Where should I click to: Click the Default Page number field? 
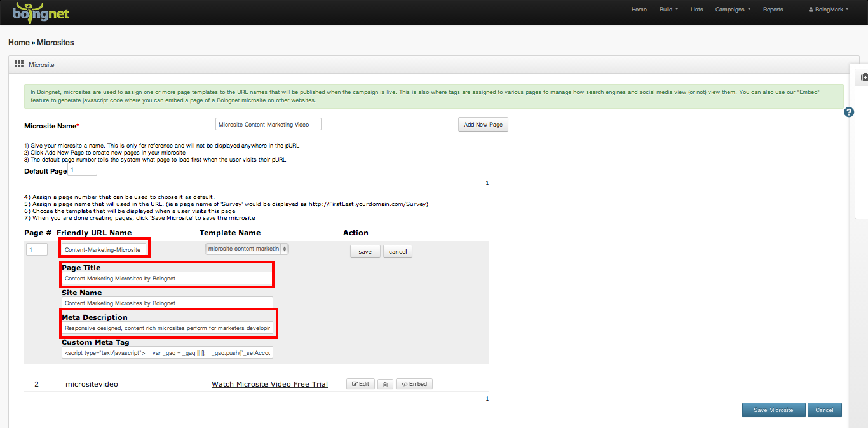(82, 170)
